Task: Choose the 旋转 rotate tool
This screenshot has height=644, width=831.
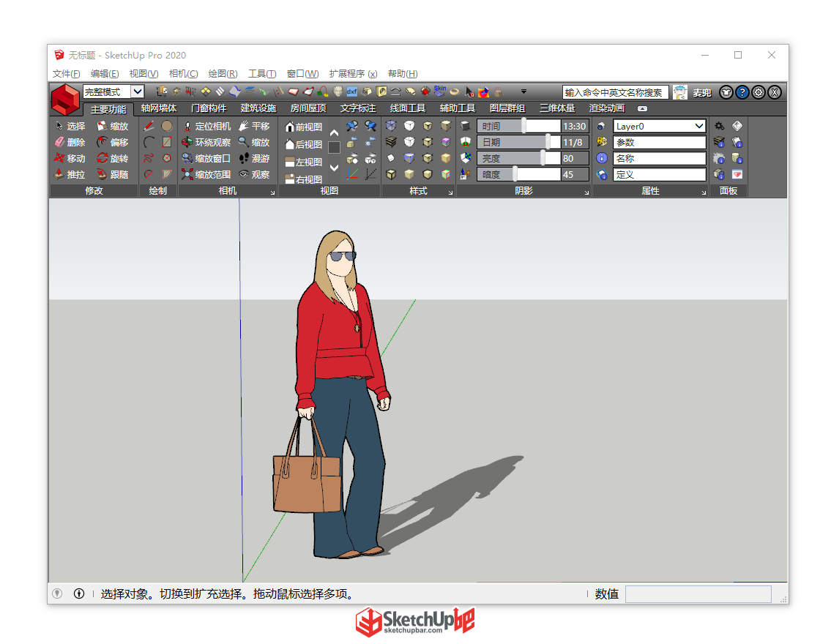Action: click(x=113, y=158)
